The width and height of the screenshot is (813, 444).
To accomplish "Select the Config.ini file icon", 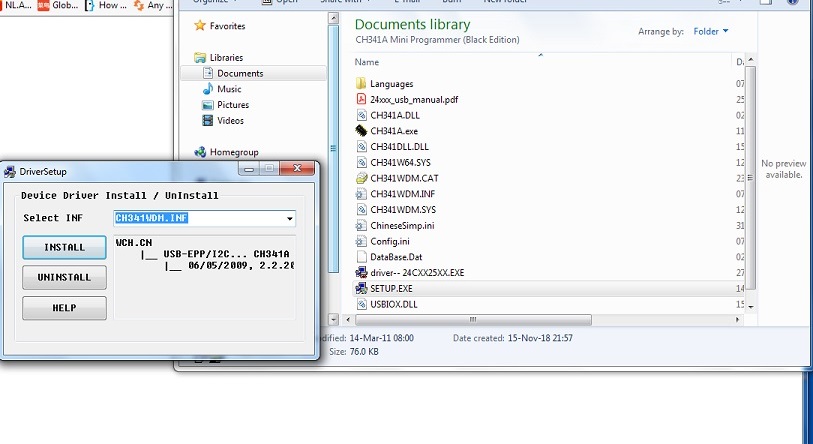I will pos(361,241).
